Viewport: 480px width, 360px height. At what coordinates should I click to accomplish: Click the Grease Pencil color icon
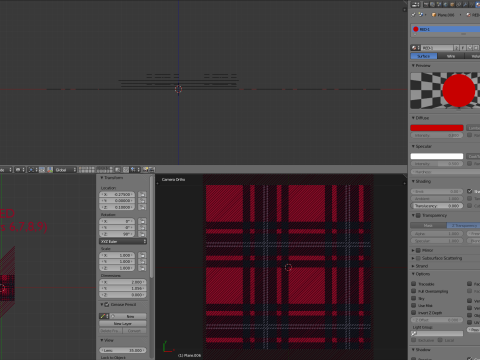104,316
